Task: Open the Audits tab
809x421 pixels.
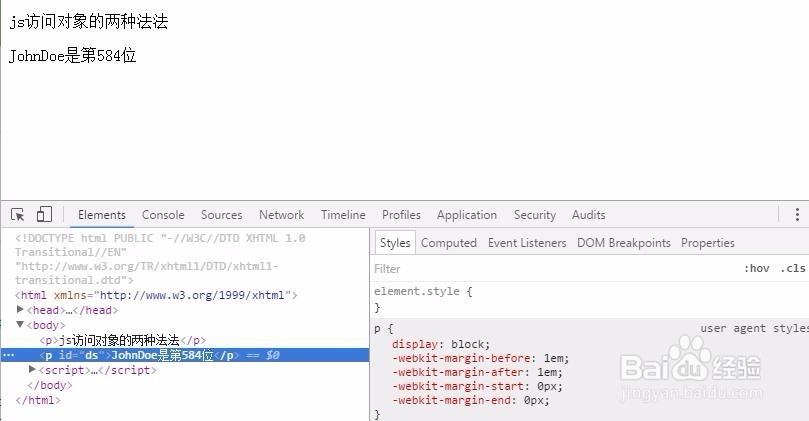Action: (588, 215)
